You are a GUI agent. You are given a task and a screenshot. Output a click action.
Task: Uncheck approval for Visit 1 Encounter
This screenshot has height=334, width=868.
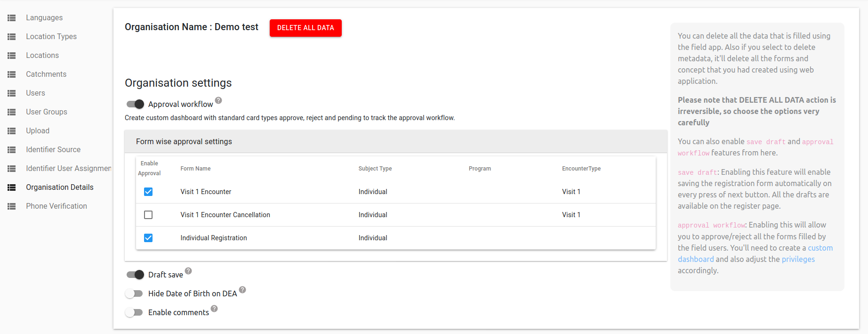point(148,192)
